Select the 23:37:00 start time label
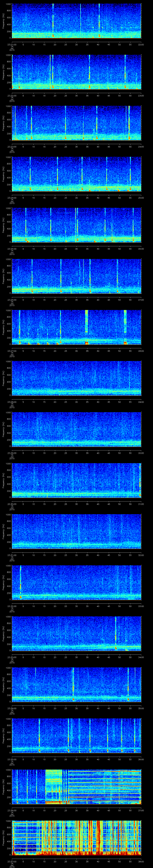 12,861
